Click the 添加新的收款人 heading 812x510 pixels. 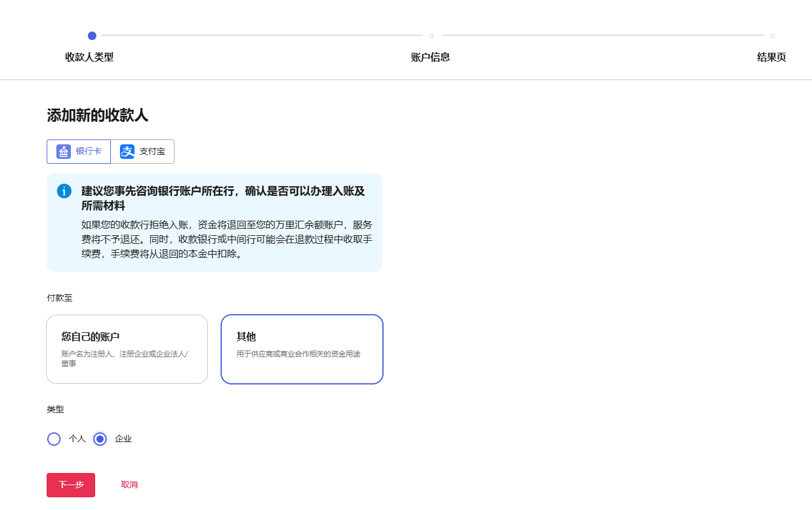pyautogui.click(x=98, y=116)
